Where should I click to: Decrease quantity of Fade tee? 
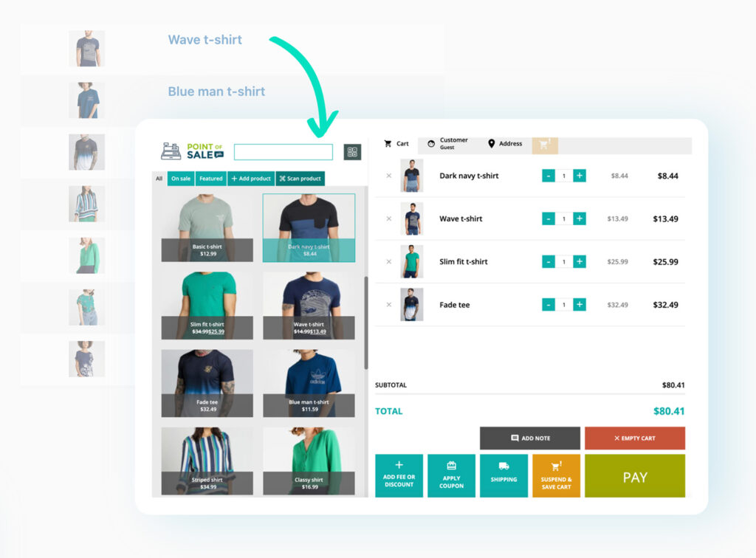coord(549,304)
